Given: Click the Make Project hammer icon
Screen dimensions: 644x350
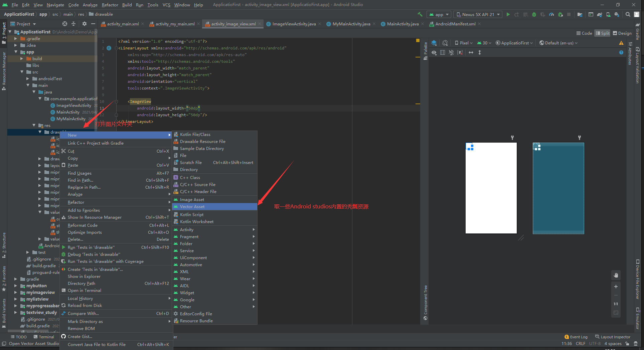Looking at the screenshot, I should (x=420, y=14).
